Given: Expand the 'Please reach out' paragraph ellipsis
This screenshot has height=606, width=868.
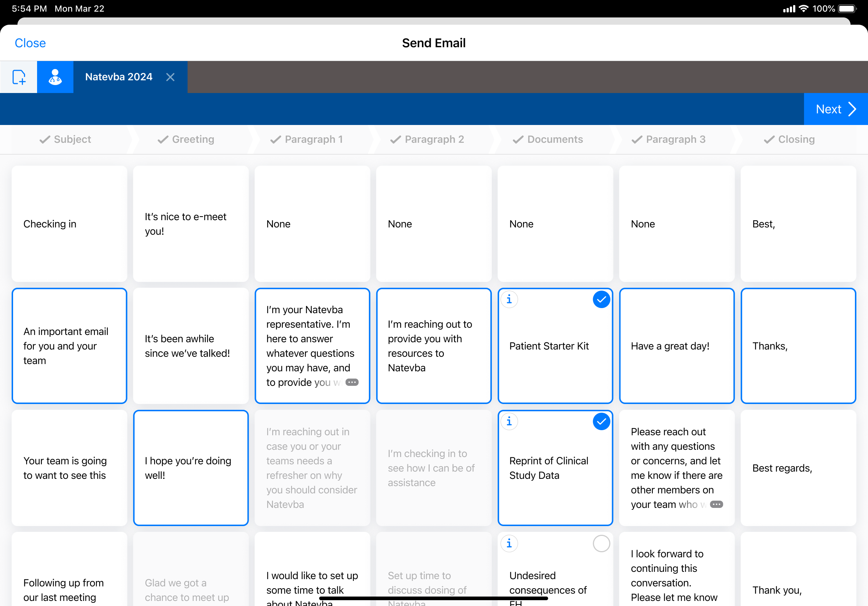Looking at the screenshot, I should (716, 504).
